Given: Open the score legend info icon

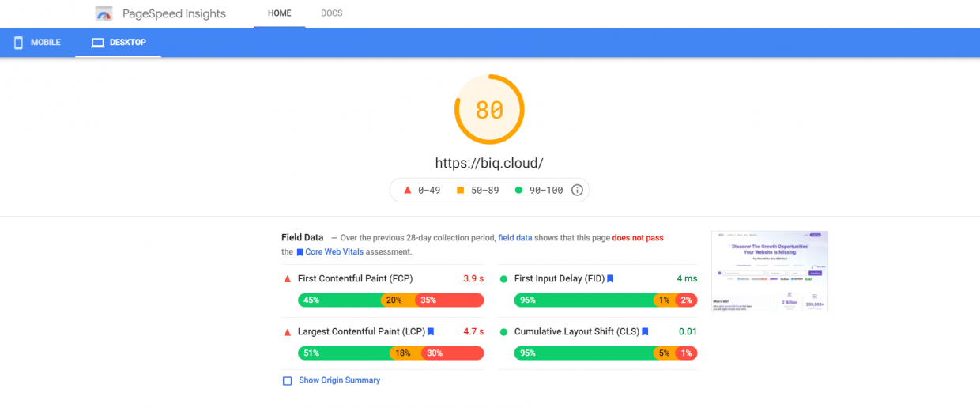Looking at the screenshot, I should 577,190.
